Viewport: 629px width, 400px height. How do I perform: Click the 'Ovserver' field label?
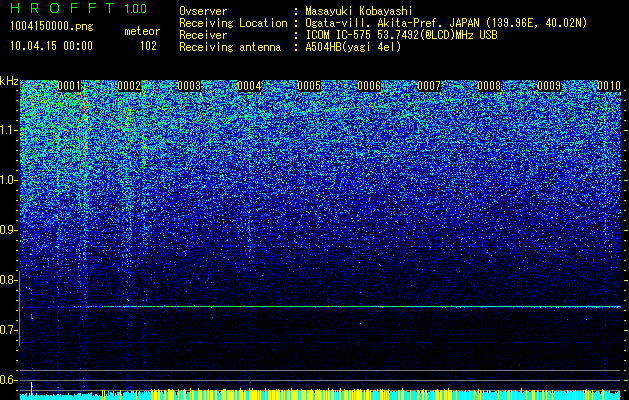coord(203,11)
